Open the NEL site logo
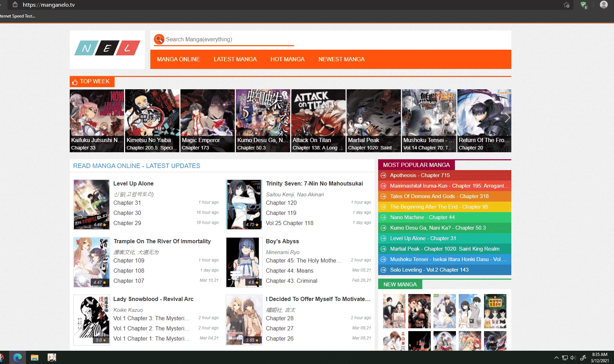 (x=107, y=48)
